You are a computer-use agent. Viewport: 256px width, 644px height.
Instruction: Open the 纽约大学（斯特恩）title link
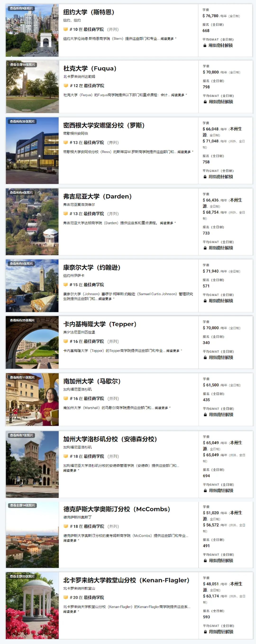tap(89, 12)
